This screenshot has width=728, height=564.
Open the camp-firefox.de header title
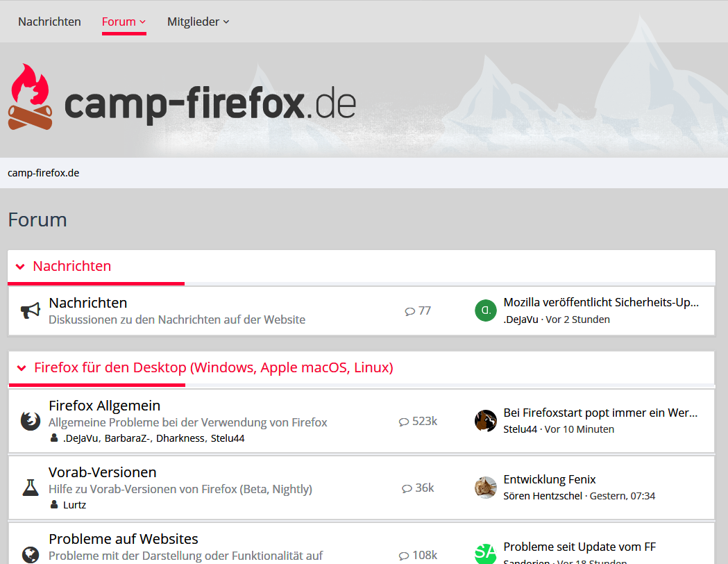point(210,104)
